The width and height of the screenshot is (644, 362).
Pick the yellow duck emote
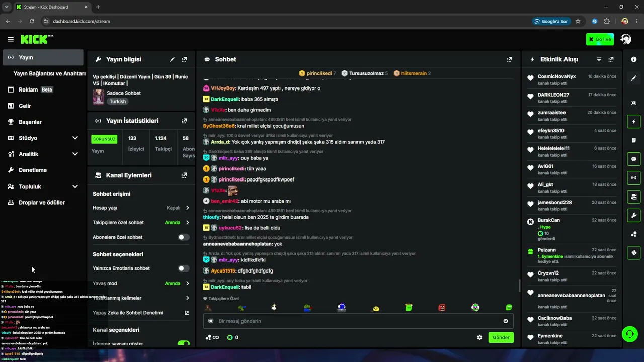pos(375,308)
